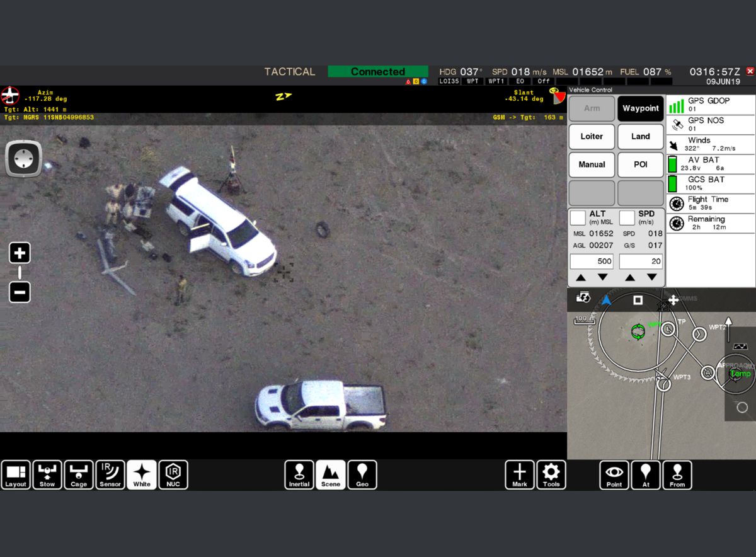This screenshot has height=557, width=756.
Task: Click the Mark crosshair icon
Action: click(520, 475)
